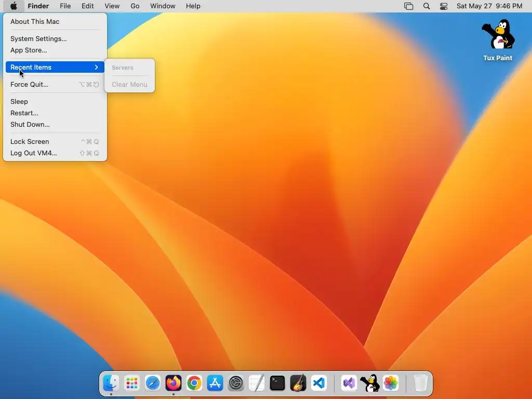The image size is (532, 399).
Task: Launch Safari from the Dock
Action: coord(153,383)
